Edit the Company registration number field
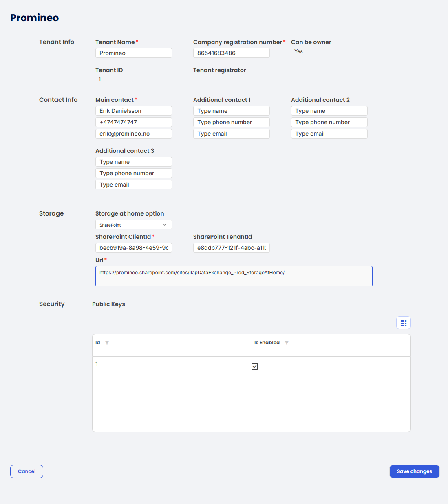 (232, 53)
